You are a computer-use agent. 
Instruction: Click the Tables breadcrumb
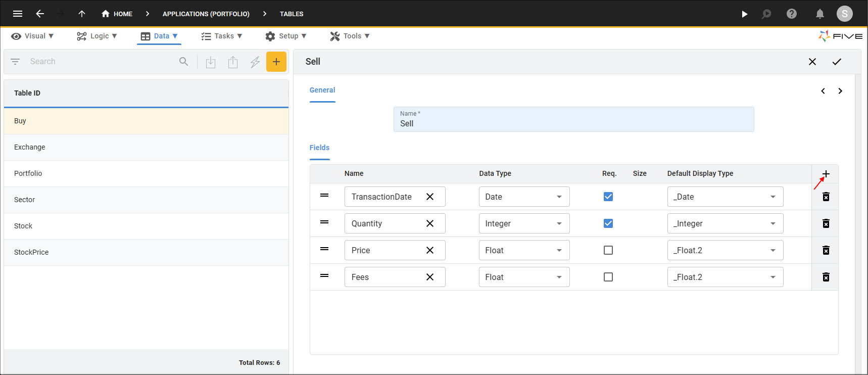coord(292,14)
